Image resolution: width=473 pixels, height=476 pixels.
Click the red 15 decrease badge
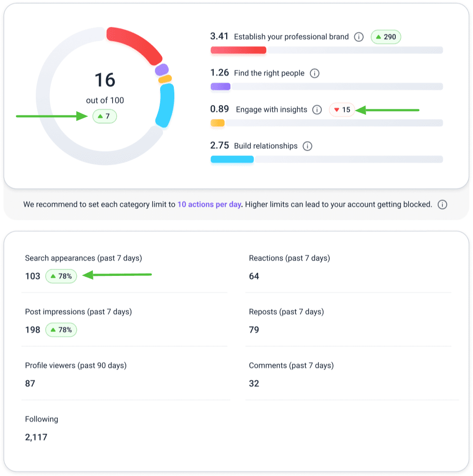342,110
